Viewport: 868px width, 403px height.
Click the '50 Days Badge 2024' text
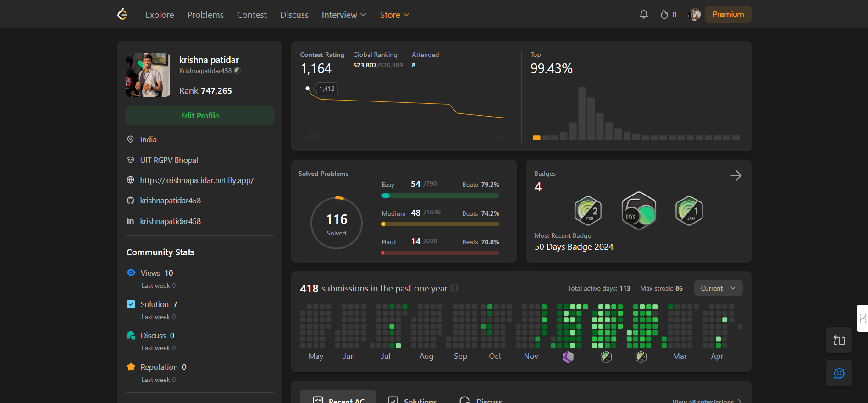click(x=574, y=247)
